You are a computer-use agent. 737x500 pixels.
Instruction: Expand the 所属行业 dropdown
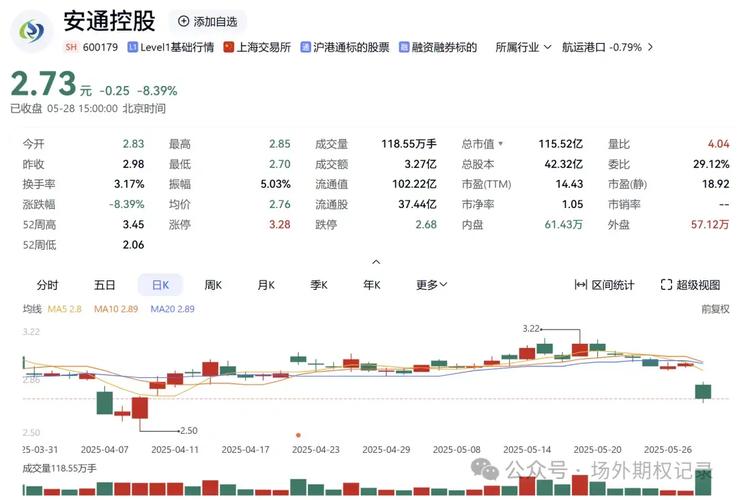coord(522,47)
